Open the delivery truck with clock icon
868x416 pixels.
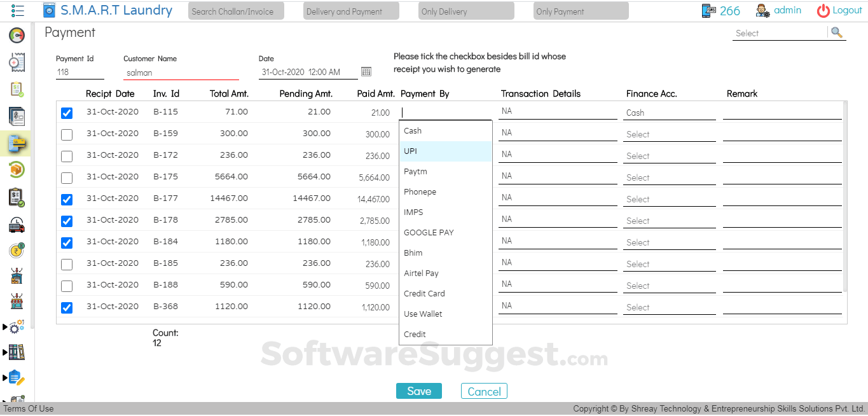coord(17,225)
